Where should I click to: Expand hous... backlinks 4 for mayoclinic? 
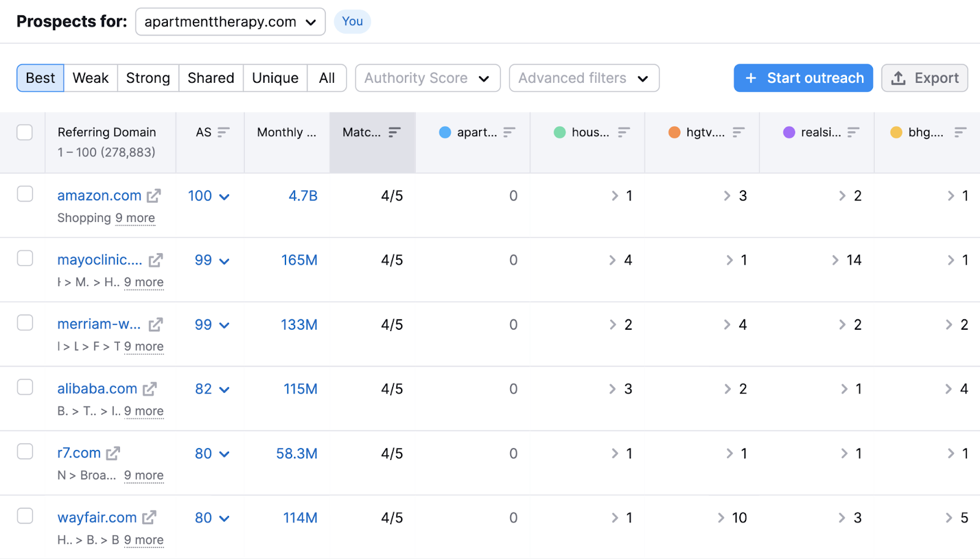point(620,260)
